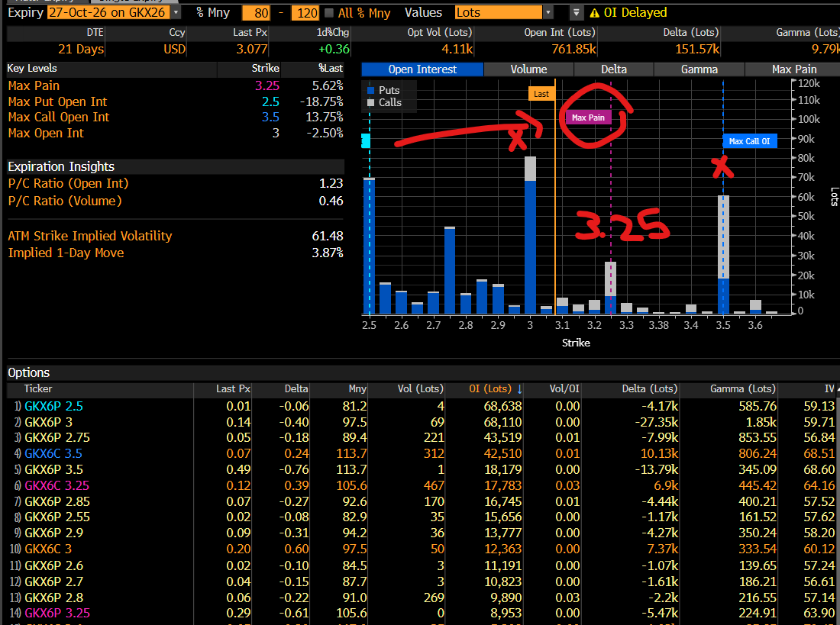Switch chart to the Volume tab
This screenshot has height=625, width=840.
[x=528, y=69]
